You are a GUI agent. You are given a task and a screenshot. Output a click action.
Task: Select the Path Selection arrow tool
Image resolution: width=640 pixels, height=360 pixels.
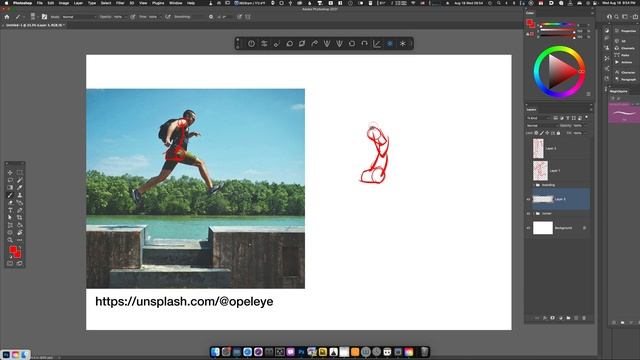point(10,218)
